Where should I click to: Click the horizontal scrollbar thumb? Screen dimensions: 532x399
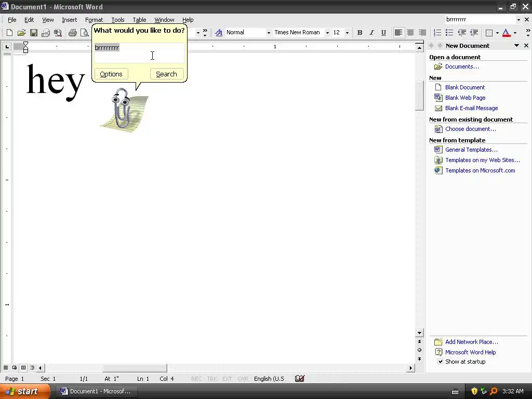135,368
